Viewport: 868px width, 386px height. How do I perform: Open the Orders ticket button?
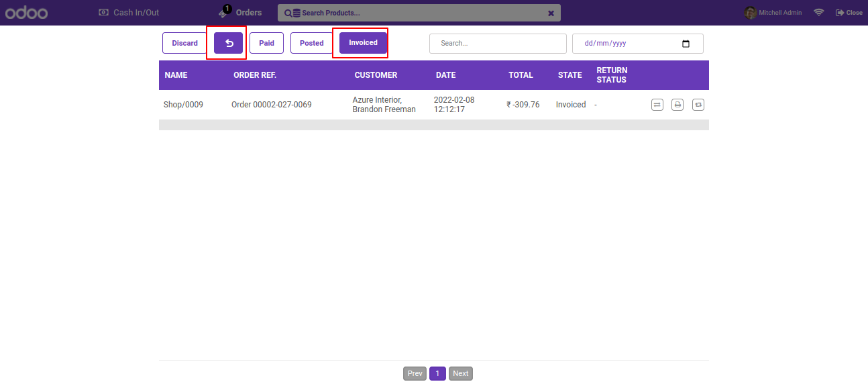tap(240, 12)
